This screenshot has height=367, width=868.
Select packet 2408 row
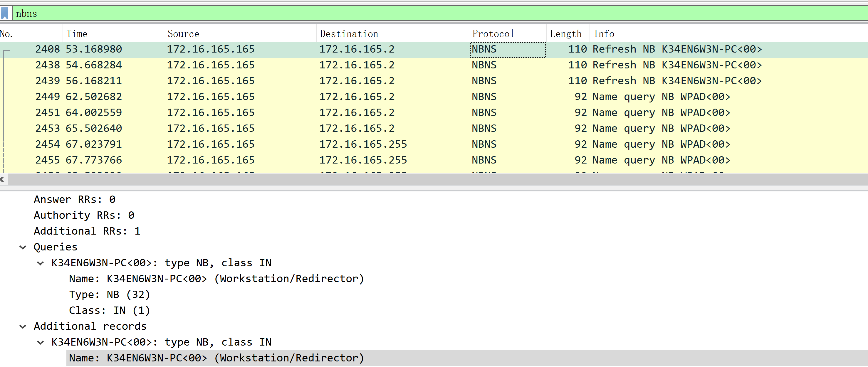click(x=434, y=50)
